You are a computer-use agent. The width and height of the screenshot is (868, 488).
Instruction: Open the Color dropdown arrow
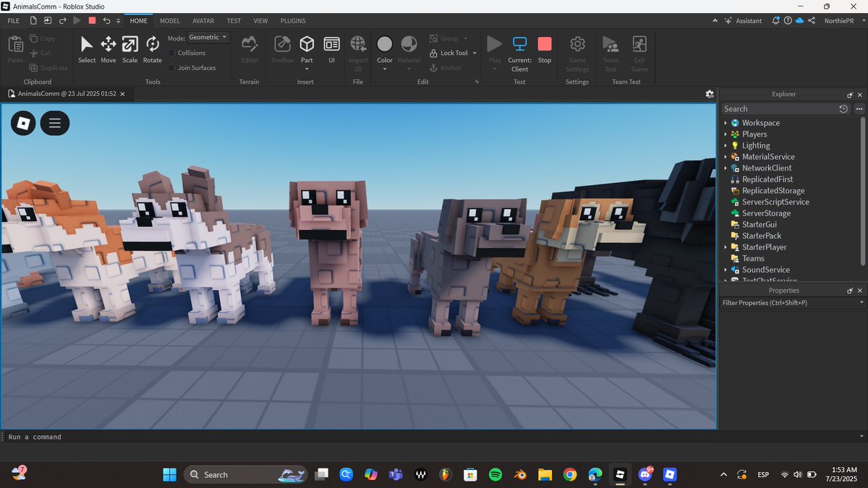(385, 69)
